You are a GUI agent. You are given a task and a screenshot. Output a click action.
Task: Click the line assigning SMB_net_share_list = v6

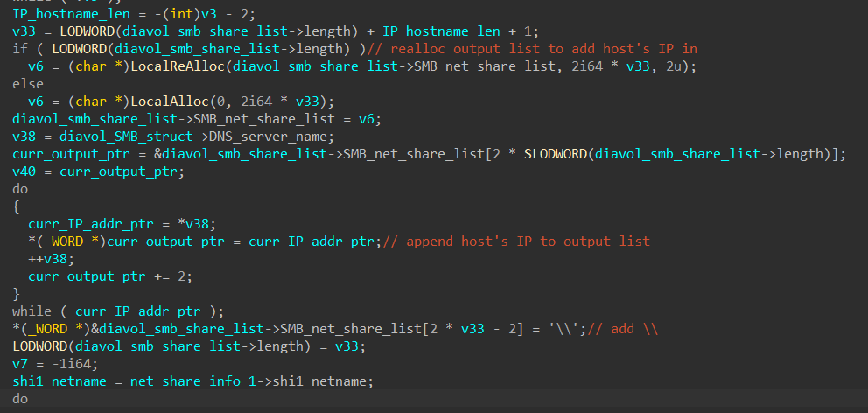(x=197, y=119)
